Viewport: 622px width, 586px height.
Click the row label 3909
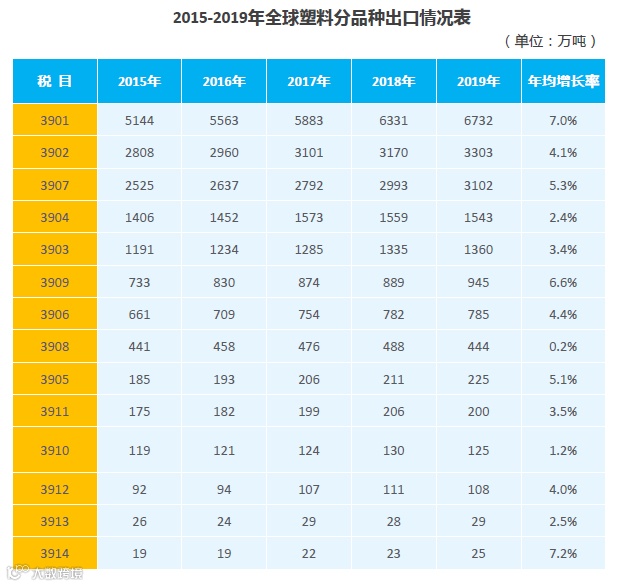55,282
